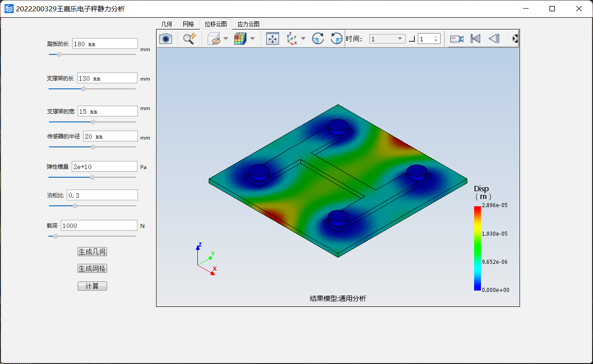
Task: Click the legend minimum value 0.000e+00
Action: (495, 290)
